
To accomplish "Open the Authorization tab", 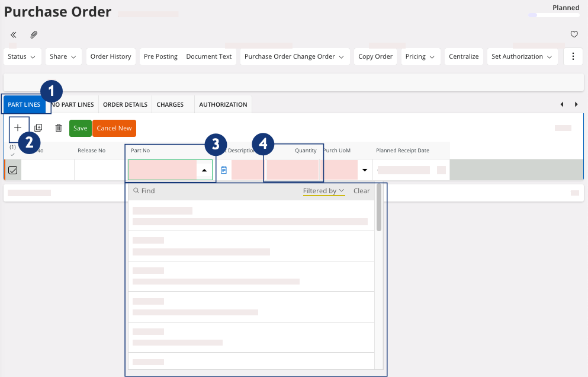I will pos(223,105).
